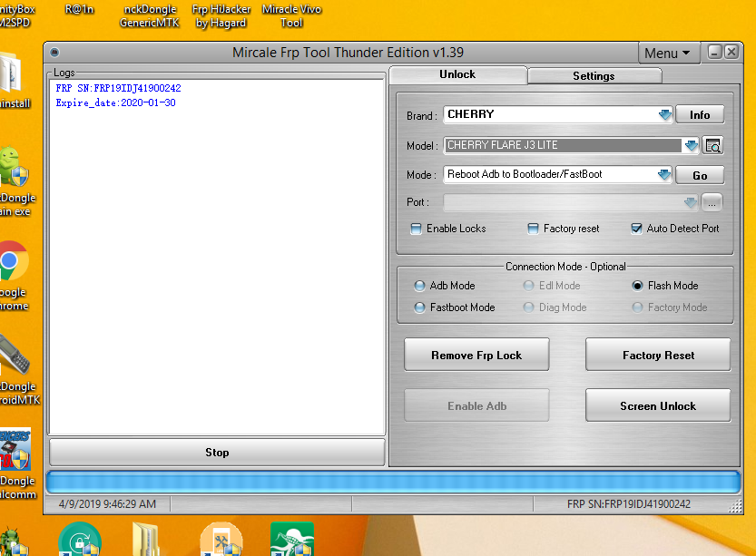Click the blue progress bar
756x556 pixels.
[x=393, y=483]
